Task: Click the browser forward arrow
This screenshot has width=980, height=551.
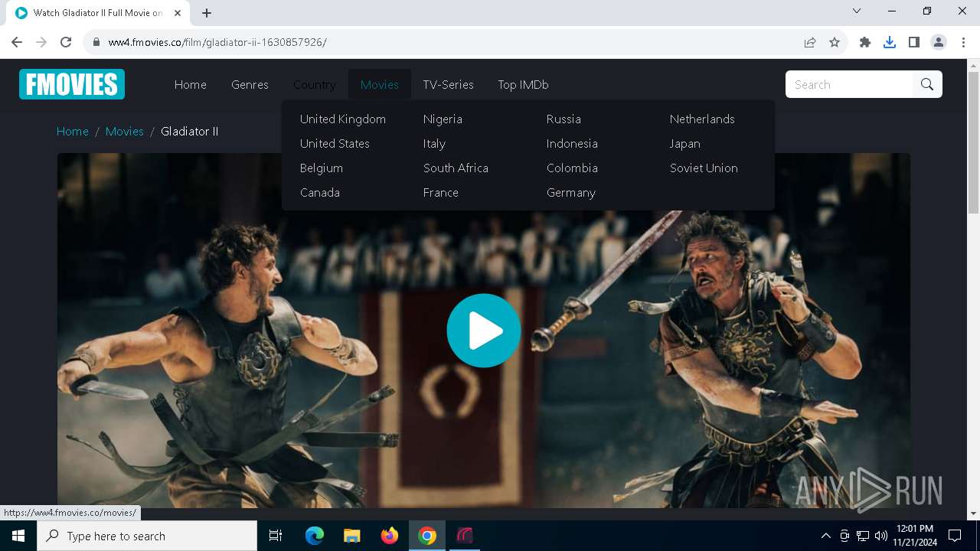Action: point(41,42)
